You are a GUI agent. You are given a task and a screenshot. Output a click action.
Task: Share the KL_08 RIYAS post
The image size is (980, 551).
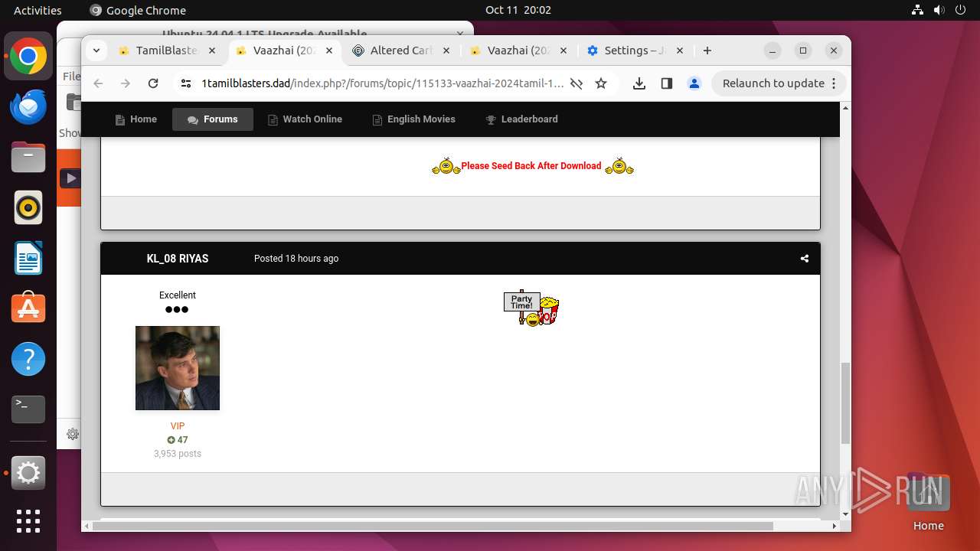[x=805, y=259]
